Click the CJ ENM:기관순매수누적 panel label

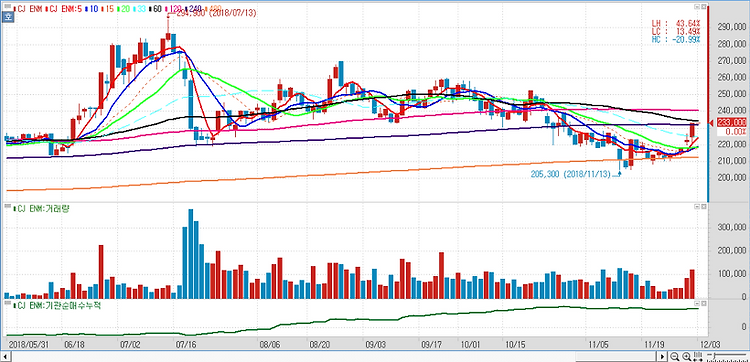[57, 305]
